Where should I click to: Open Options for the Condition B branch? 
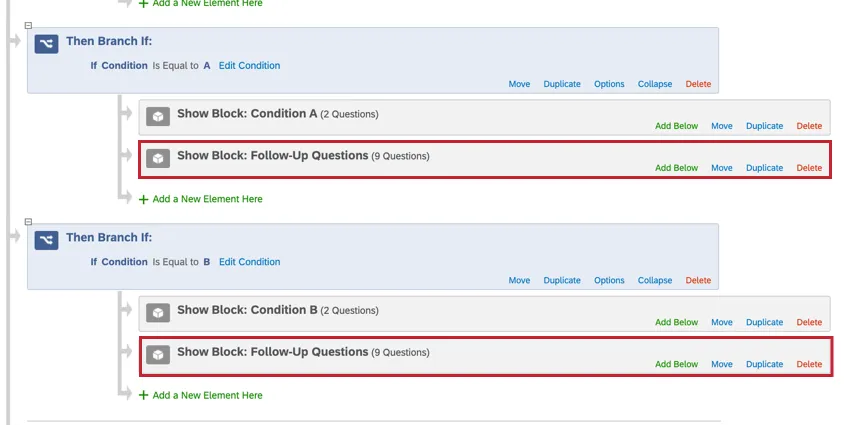tap(609, 280)
